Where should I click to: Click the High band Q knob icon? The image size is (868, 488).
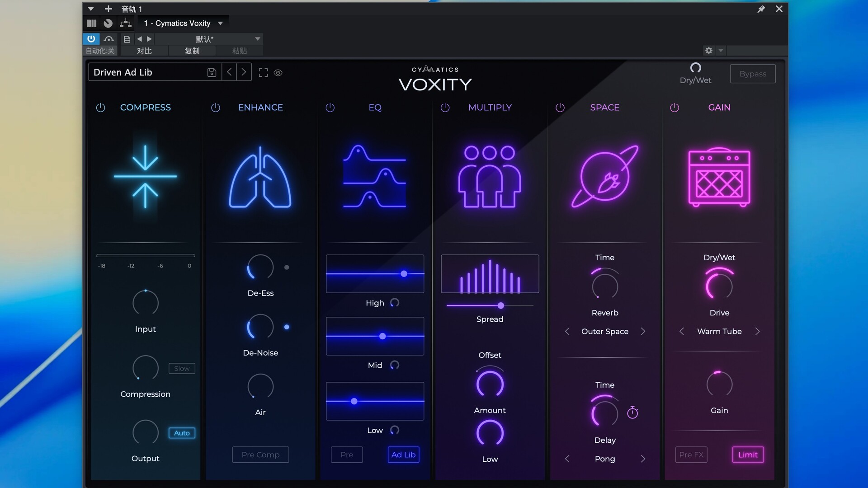pyautogui.click(x=395, y=303)
